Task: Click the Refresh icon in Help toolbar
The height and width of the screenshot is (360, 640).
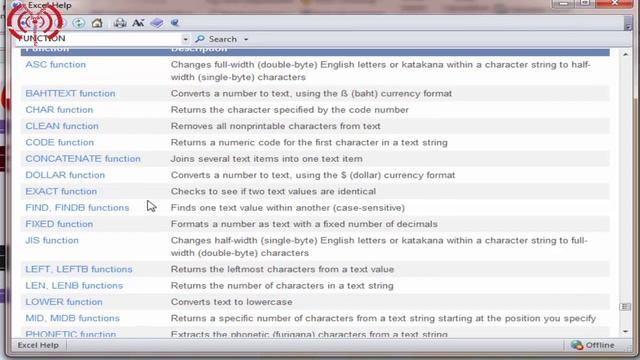Action: (78, 23)
